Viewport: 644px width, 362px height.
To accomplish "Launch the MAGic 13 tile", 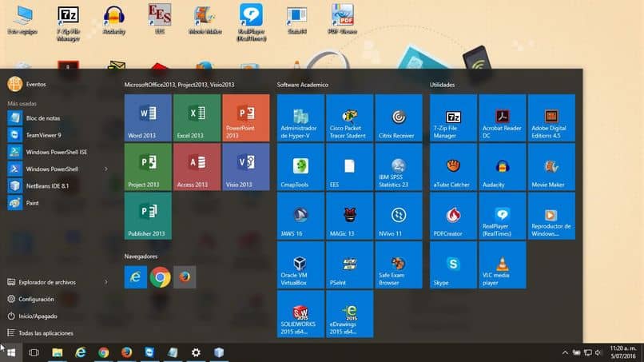I will coord(349,216).
